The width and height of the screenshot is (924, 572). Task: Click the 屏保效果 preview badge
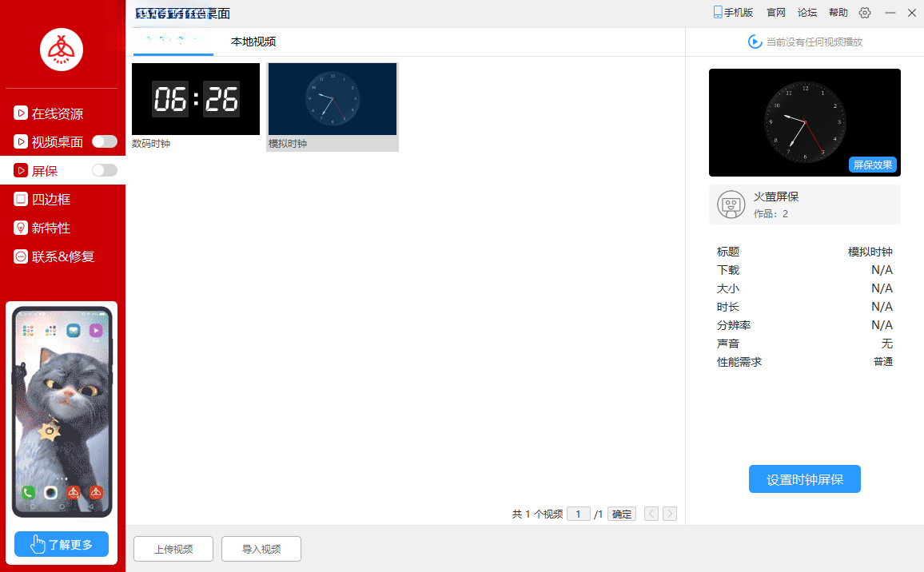[873, 165]
